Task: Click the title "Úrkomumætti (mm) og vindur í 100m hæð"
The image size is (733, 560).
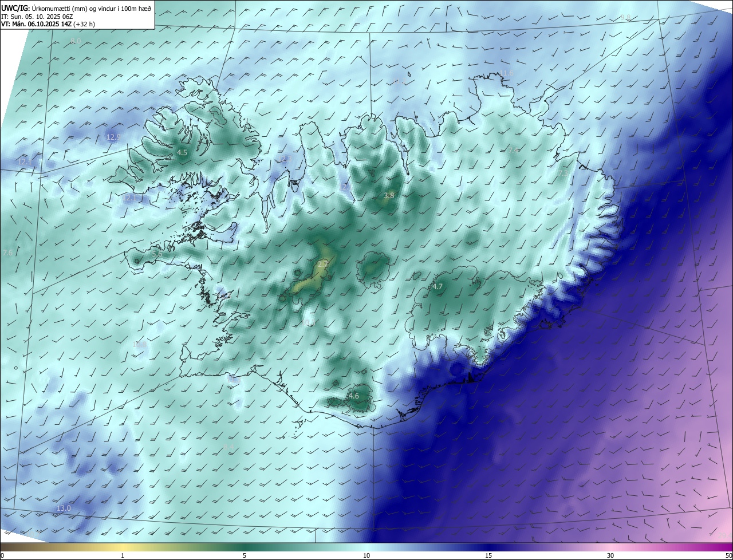Action: coord(92,8)
